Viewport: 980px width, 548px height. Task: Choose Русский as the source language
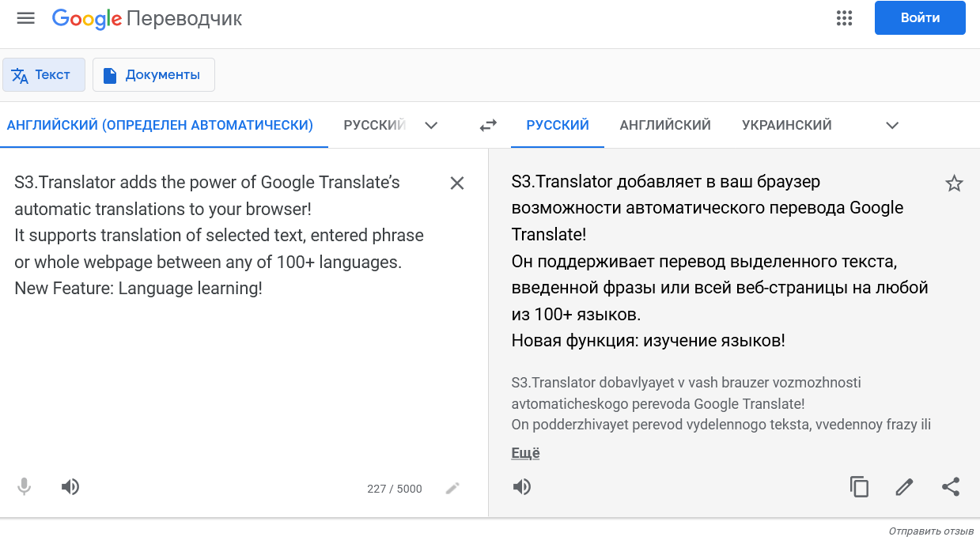(x=375, y=125)
